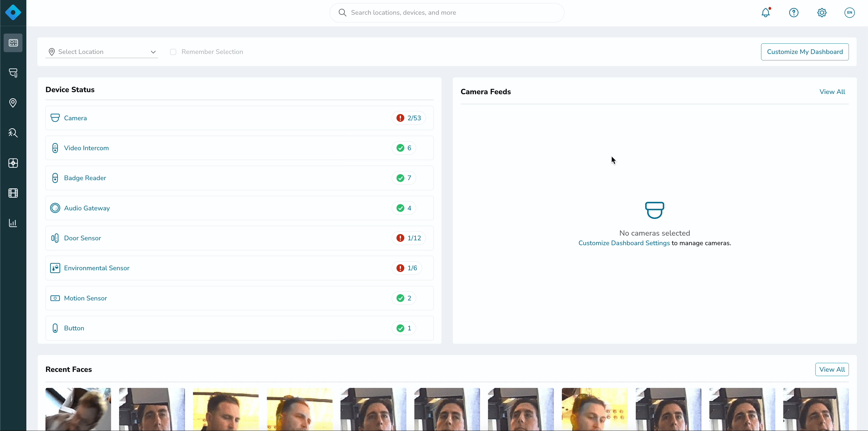Open the analytics bar chart icon in sidebar

click(13, 223)
